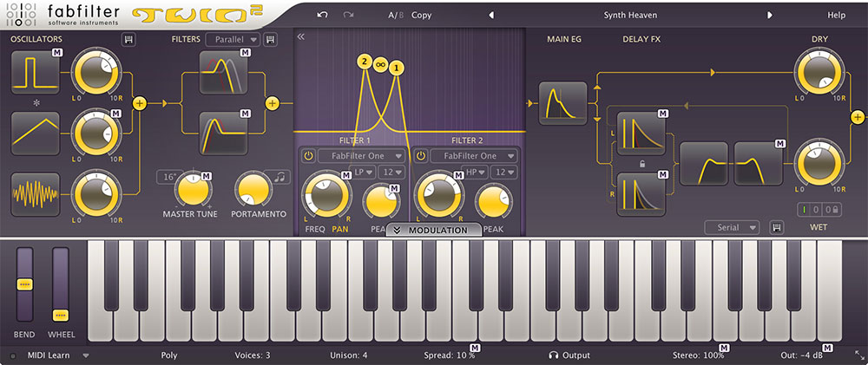Click the lower filter shape thumbnail
868x365 pixels.
tap(223, 134)
